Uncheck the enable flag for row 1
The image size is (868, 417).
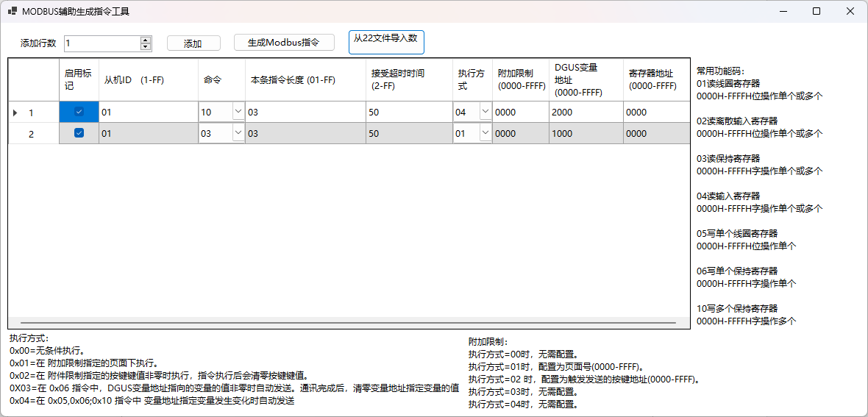coord(79,112)
